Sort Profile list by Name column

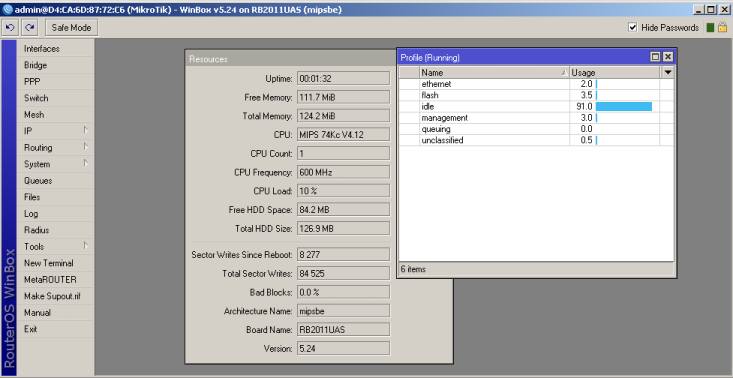click(x=494, y=72)
